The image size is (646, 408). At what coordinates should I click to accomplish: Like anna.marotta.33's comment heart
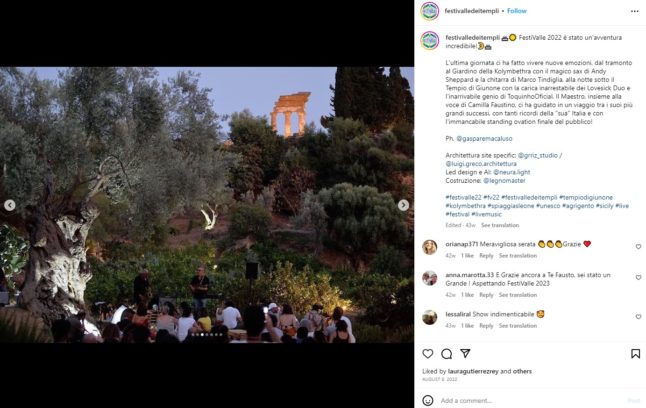[638, 277]
